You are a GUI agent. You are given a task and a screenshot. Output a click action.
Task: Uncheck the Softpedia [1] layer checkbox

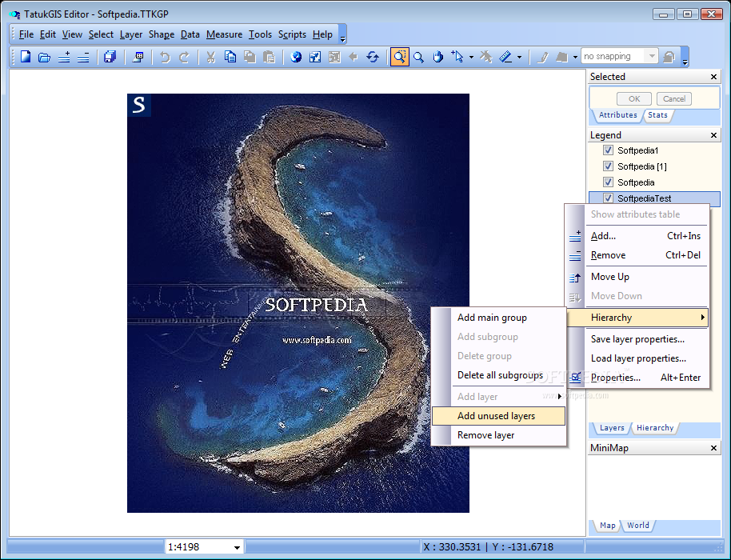608,166
